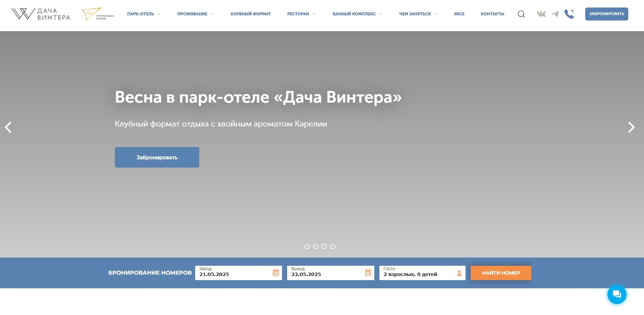
Task: Open the live chat bubble widget
Action: click(617, 294)
